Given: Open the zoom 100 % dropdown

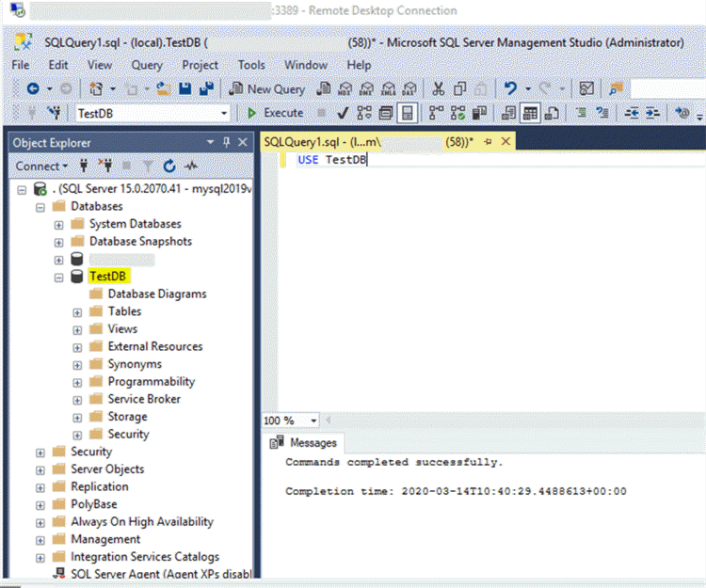Looking at the screenshot, I should point(313,421).
